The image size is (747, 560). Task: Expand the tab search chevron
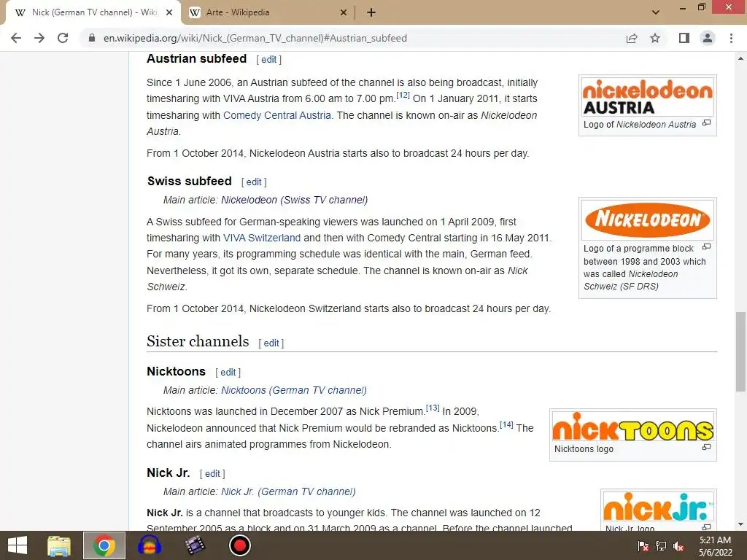tap(656, 12)
